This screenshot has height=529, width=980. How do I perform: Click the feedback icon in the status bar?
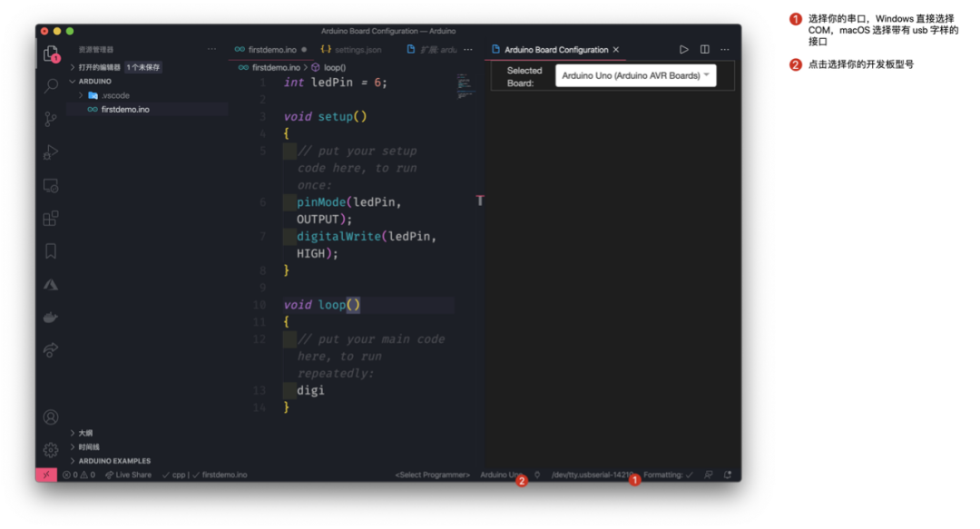coord(708,475)
